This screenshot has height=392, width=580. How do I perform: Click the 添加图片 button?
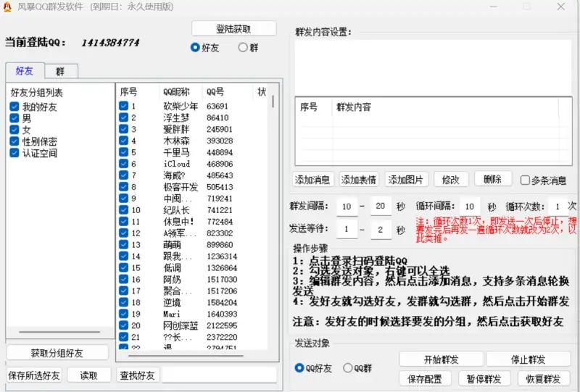tap(406, 180)
